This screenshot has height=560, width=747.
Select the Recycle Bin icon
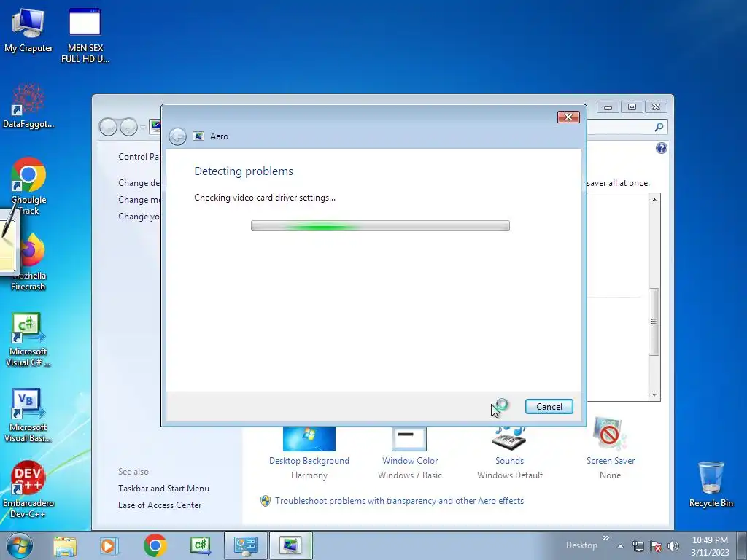click(x=711, y=484)
